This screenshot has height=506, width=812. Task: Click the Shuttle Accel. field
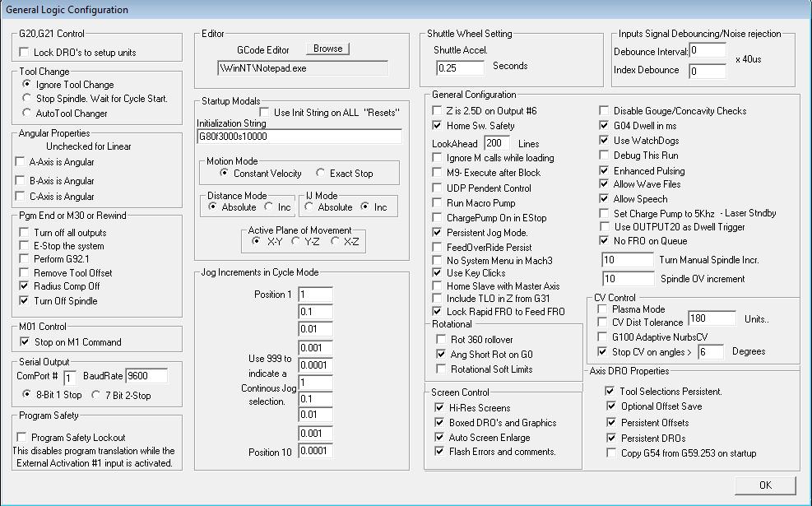461,67
